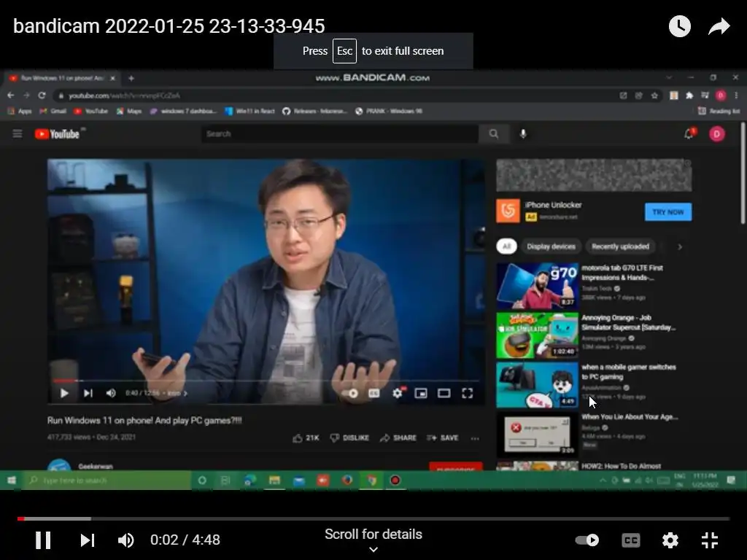Image resolution: width=747 pixels, height=560 pixels.
Task: Open the Maps bookmark
Action: point(129,111)
